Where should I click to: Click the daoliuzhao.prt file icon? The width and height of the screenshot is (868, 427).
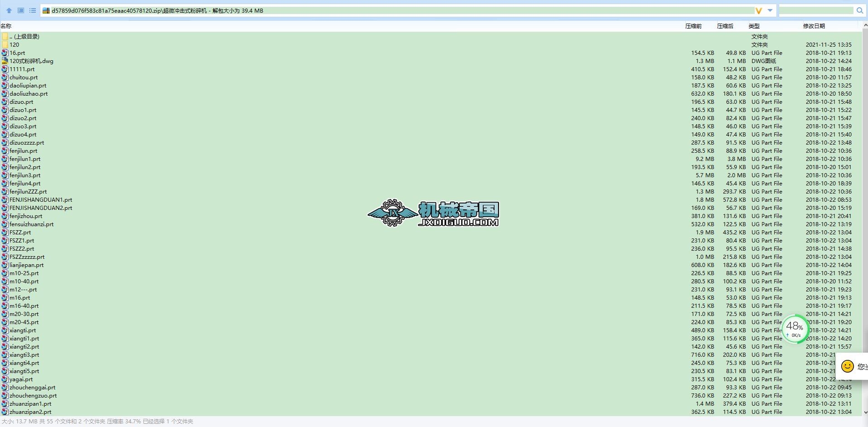click(5, 94)
